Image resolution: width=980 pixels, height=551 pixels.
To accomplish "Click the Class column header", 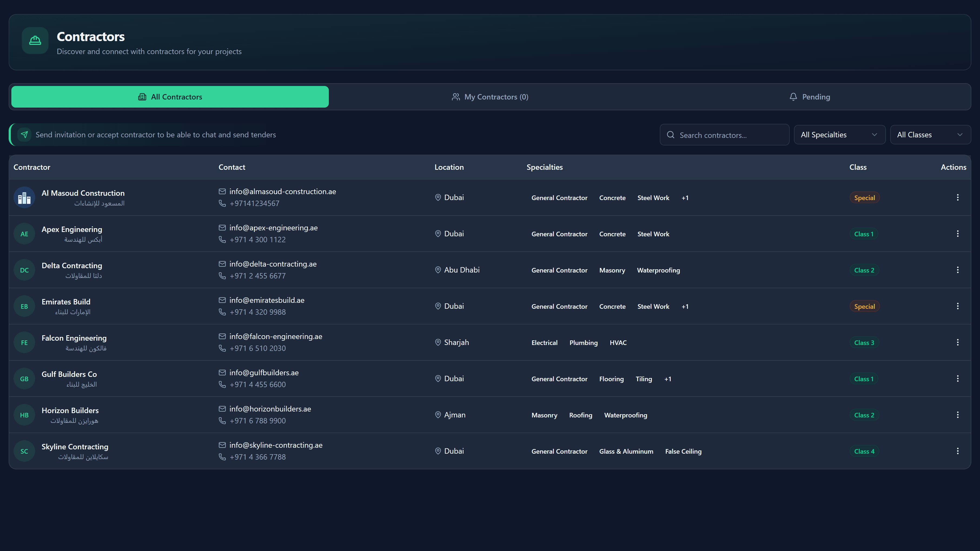I will coord(858,167).
